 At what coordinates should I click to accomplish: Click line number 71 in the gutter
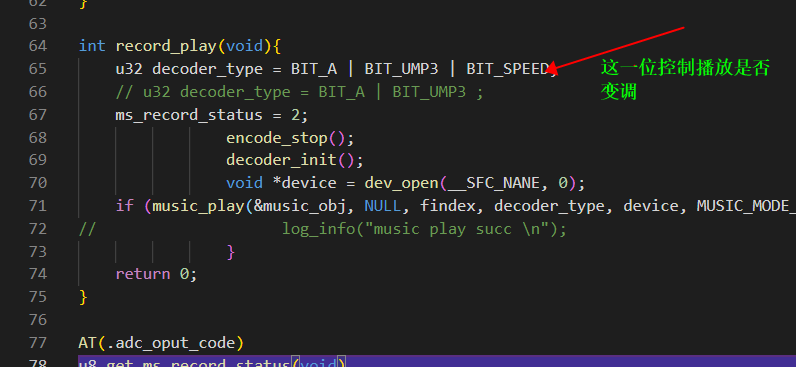click(38, 206)
